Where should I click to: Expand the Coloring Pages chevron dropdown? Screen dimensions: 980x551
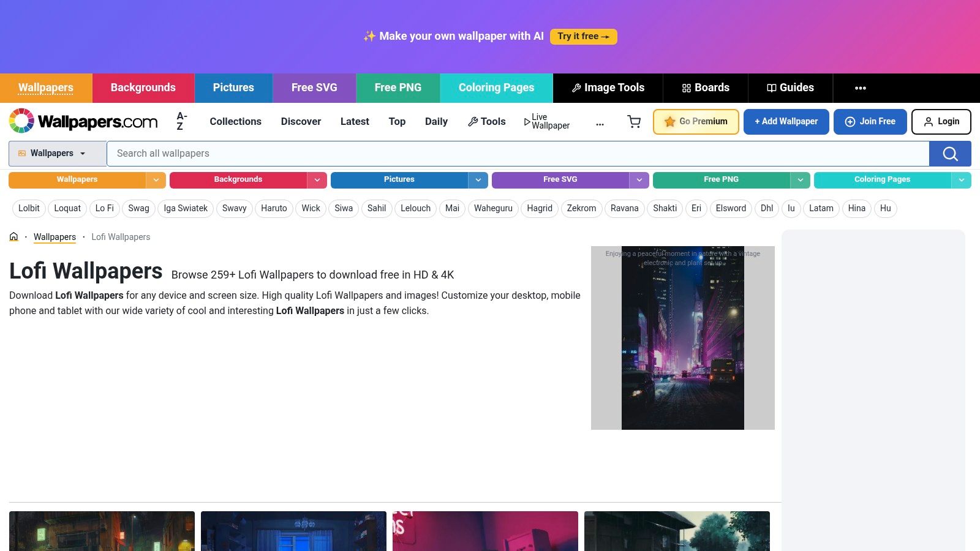pos(962,180)
